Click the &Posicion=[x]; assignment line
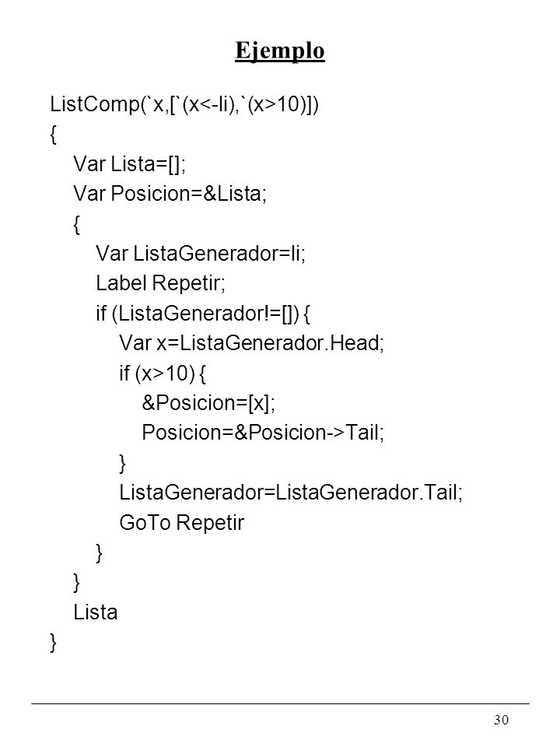Screen dimensions: 560x747 [x=208, y=403]
